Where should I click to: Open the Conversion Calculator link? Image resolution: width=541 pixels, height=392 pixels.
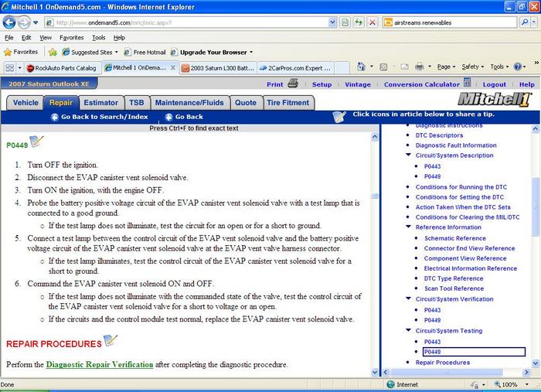click(422, 84)
